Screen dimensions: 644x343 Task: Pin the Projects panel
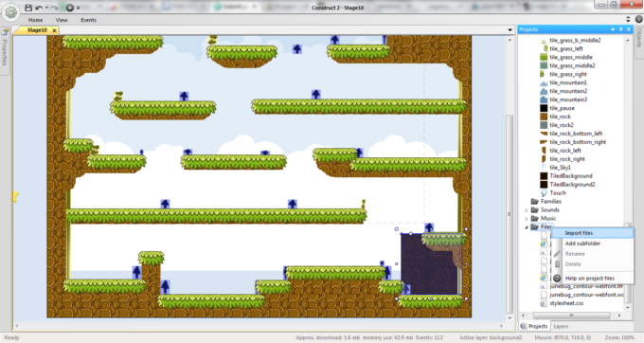(620, 29)
